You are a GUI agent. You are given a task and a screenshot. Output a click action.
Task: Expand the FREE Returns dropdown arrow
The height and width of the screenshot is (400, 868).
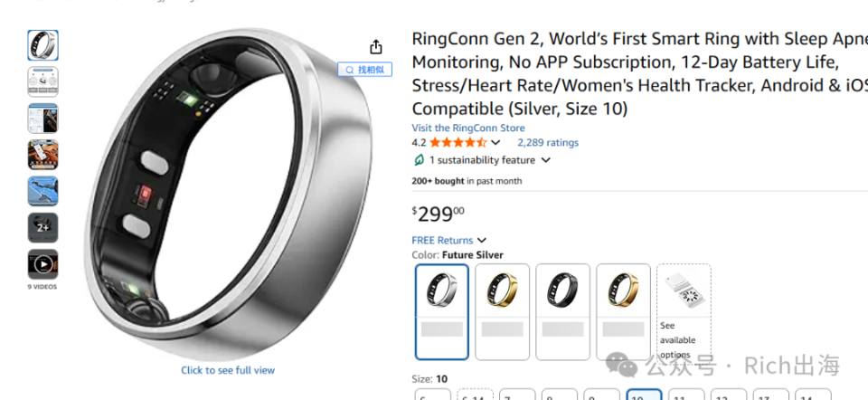coord(482,241)
